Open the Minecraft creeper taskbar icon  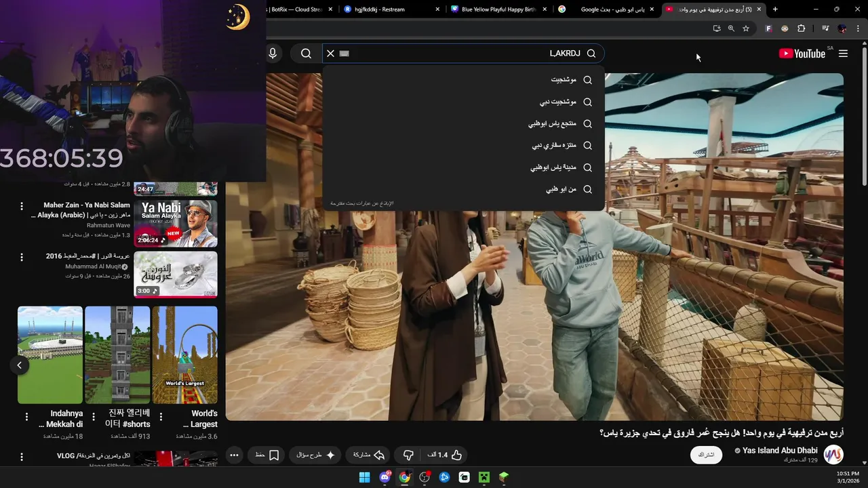484,477
